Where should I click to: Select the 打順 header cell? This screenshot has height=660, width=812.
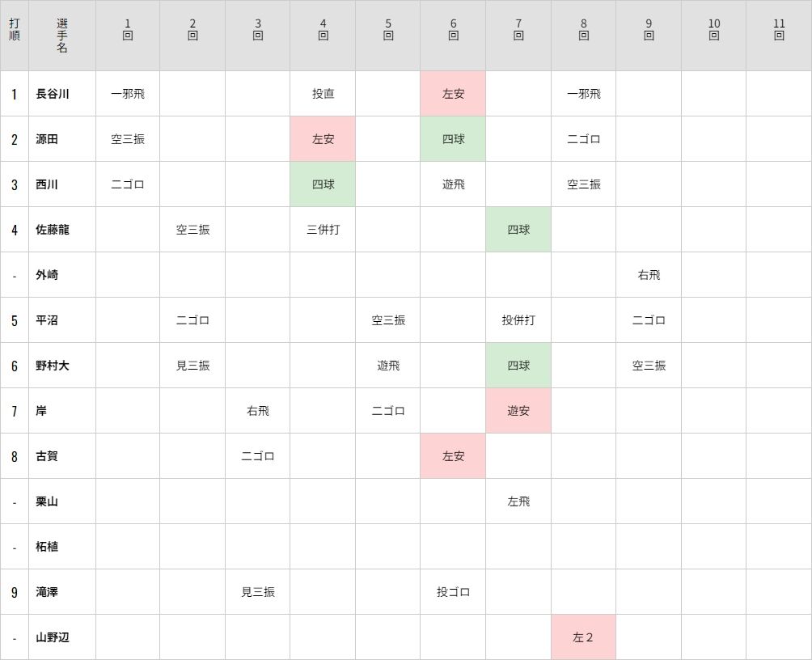click(15, 36)
